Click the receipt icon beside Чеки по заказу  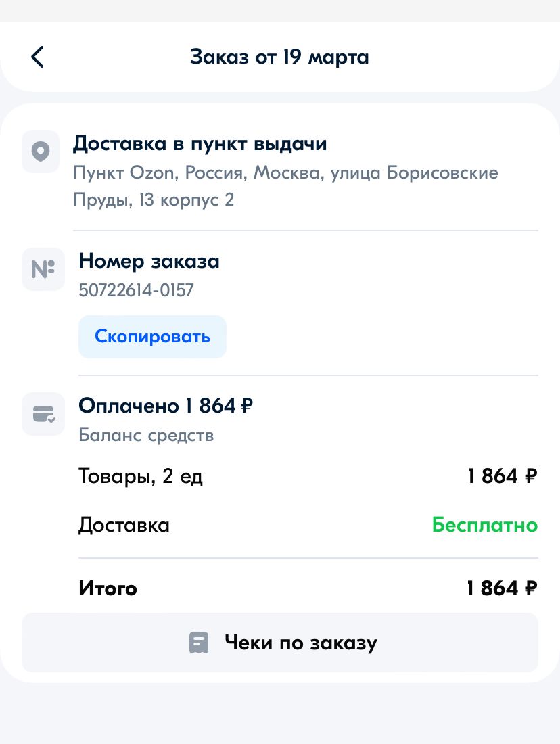[198, 643]
